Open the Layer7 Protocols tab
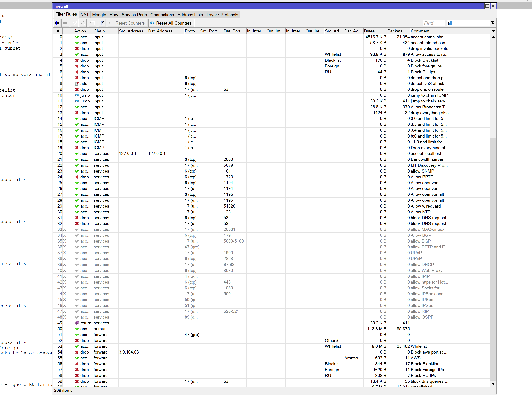 click(x=222, y=15)
